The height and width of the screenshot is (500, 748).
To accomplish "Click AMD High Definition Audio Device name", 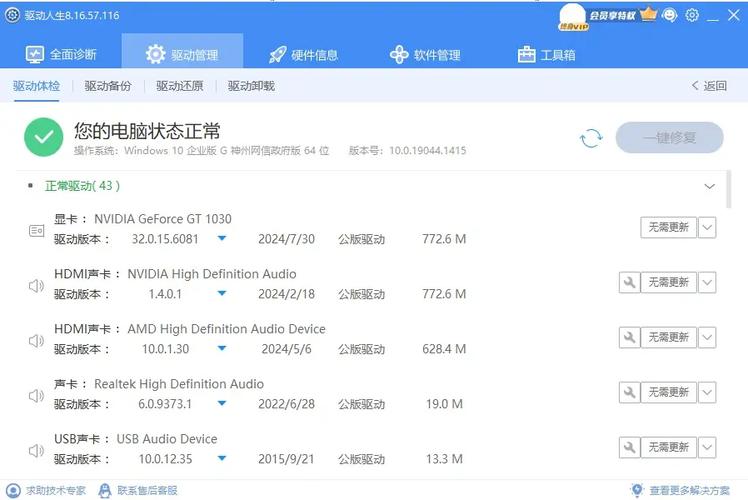I will coord(226,329).
